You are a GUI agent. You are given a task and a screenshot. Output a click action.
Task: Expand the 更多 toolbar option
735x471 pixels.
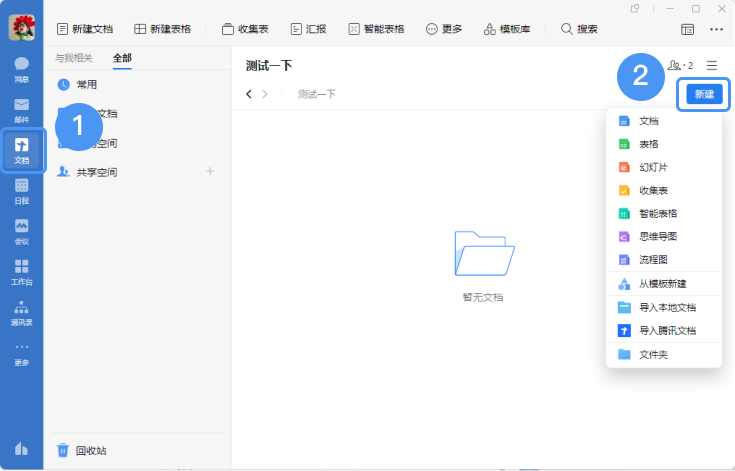[443, 29]
